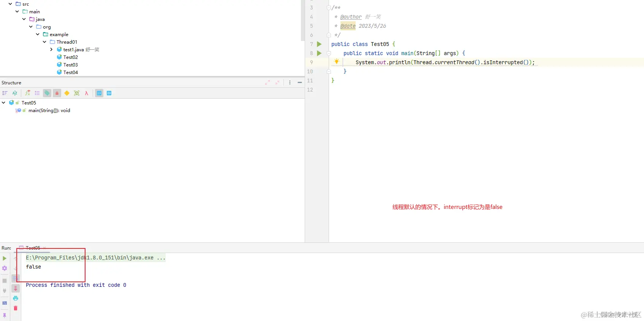Print the console output
Screen dimensions: 644x321
[15, 298]
